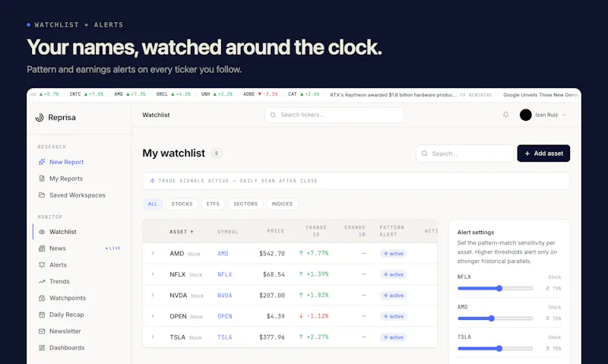Open the AMD symbol link
Image resolution: width=608 pixels, height=364 pixels.
click(223, 254)
